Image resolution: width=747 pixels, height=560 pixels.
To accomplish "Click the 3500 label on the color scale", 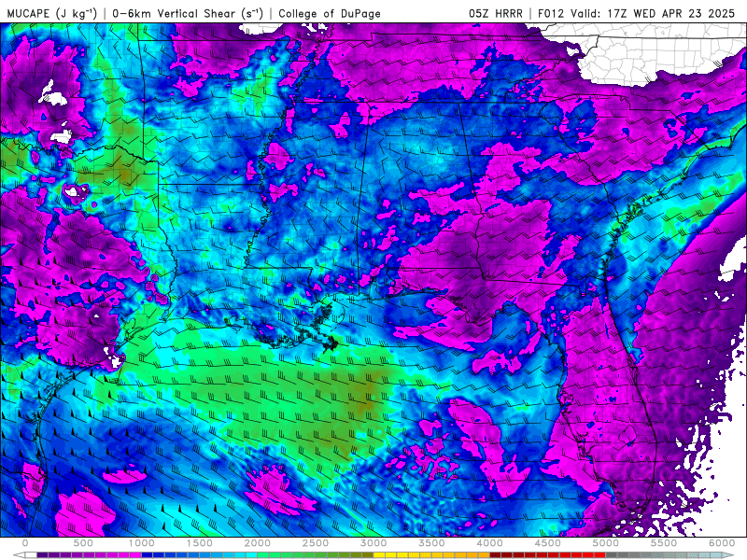I will (x=431, y=543).
